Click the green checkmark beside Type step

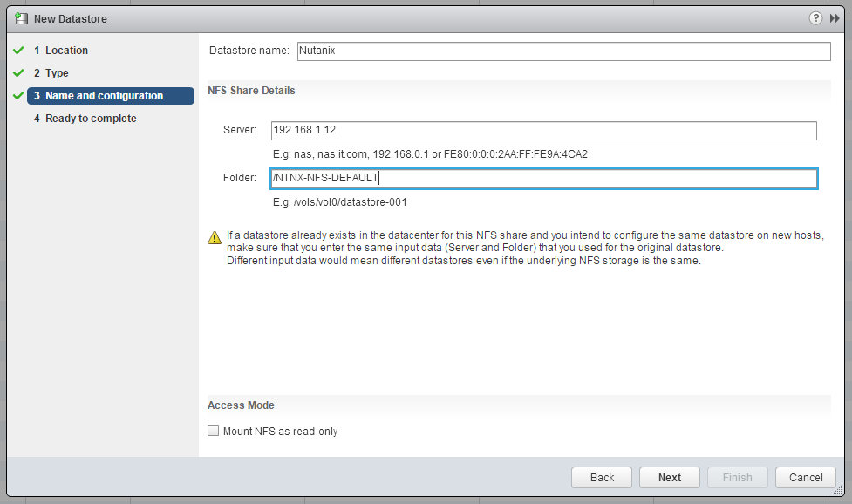[x=17, y=73]
